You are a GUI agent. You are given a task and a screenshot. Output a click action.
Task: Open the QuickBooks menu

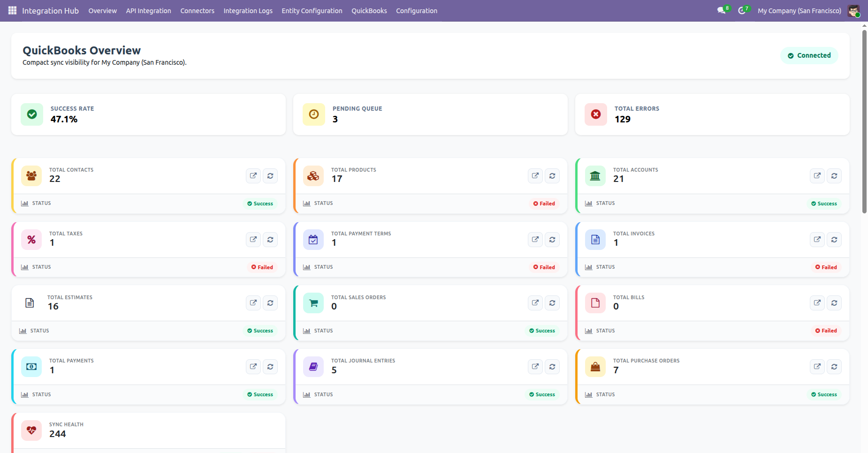[x=369, y=11]
